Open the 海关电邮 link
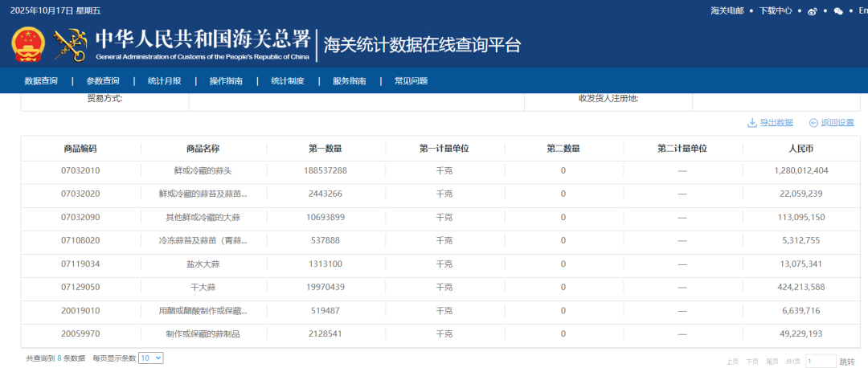Image resolution: width=868 pixels, height=368 pixels. [727, 11]
